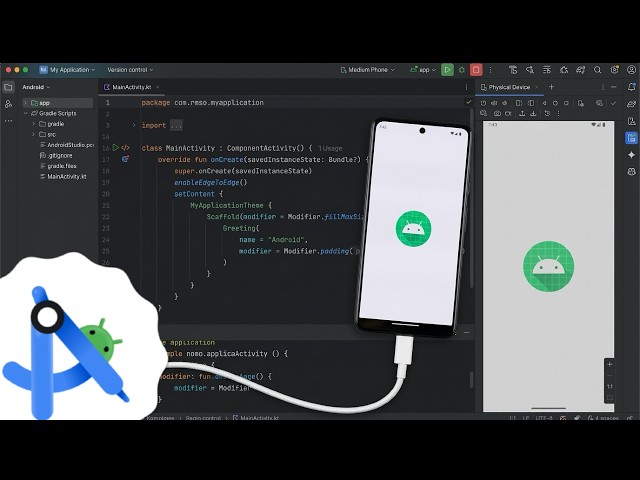
Task: Add a new device tab with plus
Action: [x=551, y=87]
